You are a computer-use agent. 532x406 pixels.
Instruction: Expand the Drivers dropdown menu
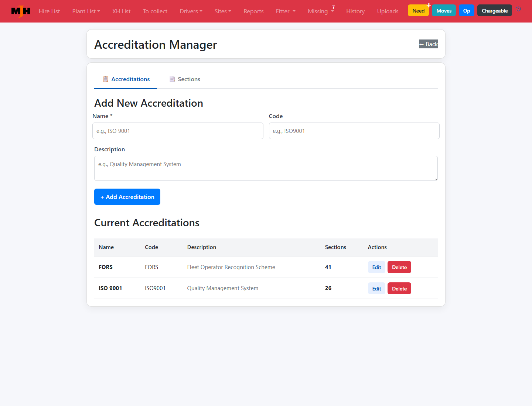click(191, 11)
